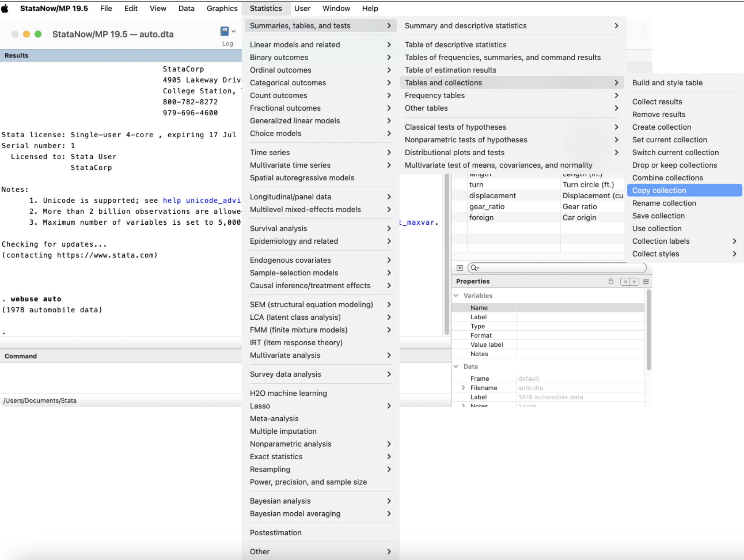Click the next variable arrow in Properties
Screen dimensions: 744x560
coord(634,281)
